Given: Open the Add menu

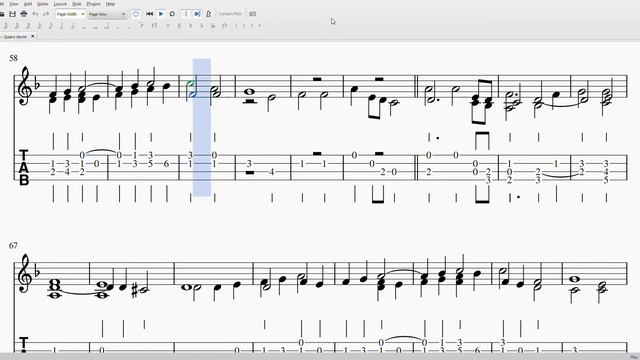Looking at the screenshot, I should pos(28,4).
